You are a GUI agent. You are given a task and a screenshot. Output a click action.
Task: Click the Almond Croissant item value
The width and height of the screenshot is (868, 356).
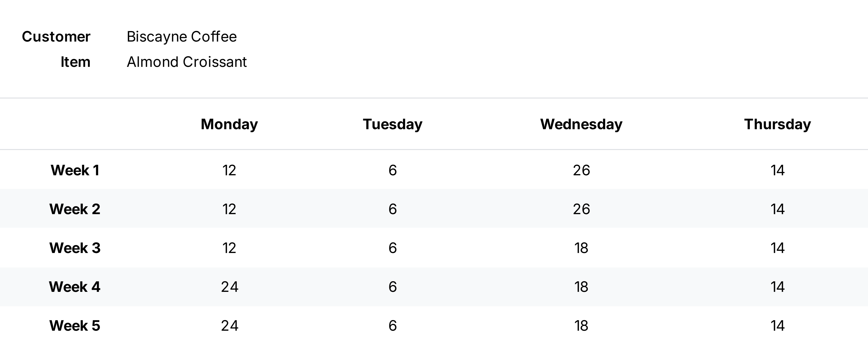187,62
